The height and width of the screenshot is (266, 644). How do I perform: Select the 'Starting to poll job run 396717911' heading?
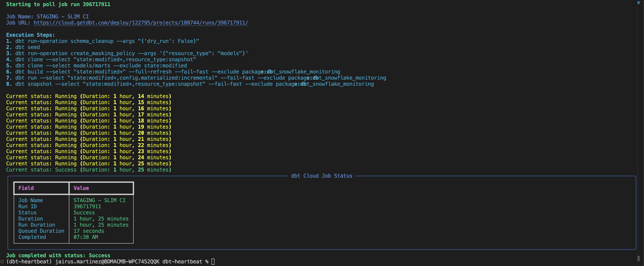pos(58,4)
